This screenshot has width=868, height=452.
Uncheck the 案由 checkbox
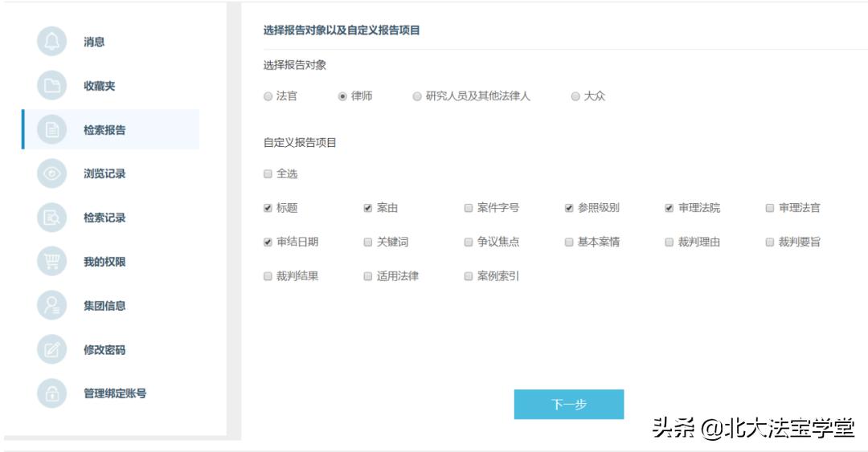point(368,208)
